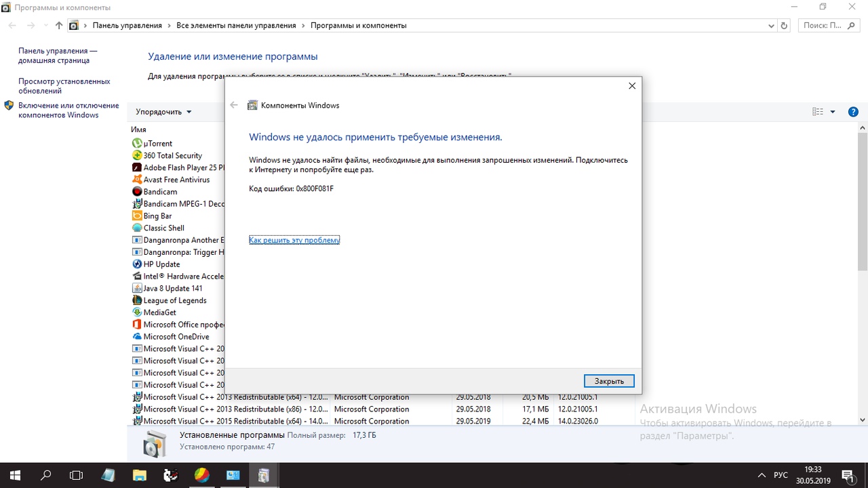Select the Bandicam program icon
Viewport: 868px width, 488px height.
[138, 192]
